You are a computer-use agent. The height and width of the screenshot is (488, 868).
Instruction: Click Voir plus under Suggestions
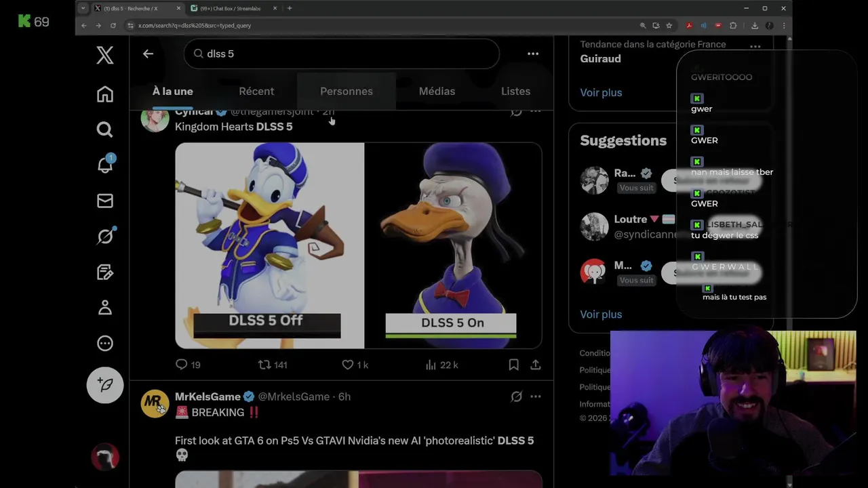(x=601, y=314)
